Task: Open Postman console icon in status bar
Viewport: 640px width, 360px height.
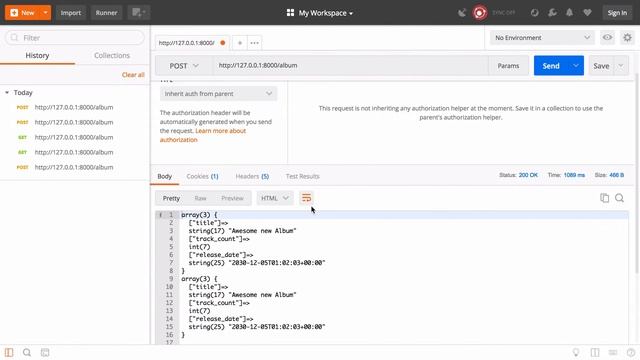Action: click(45, 352)
